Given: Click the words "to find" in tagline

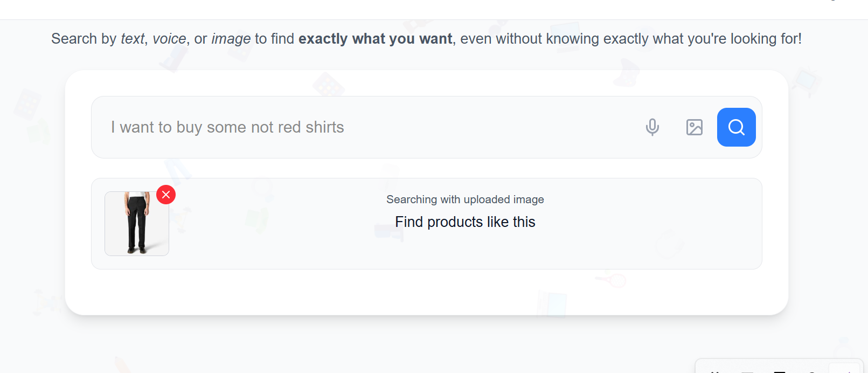Looking at the screenshot, I should [274, 39].
